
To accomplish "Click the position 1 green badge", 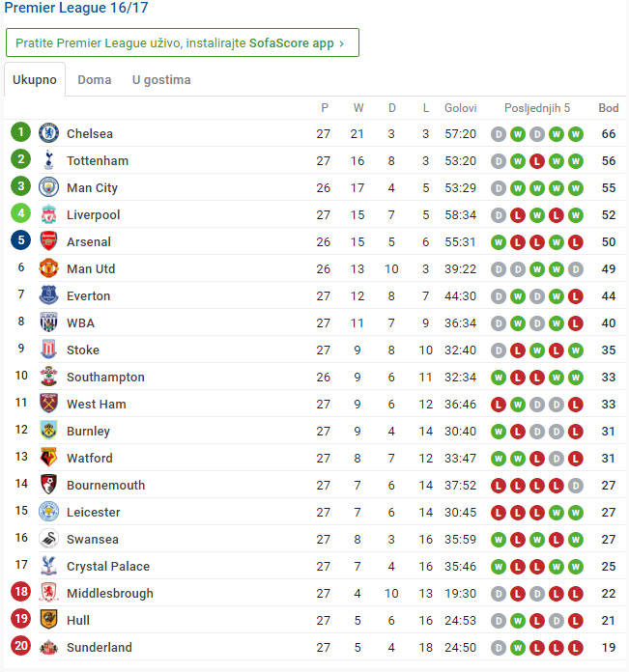I will tap(21, 133).
